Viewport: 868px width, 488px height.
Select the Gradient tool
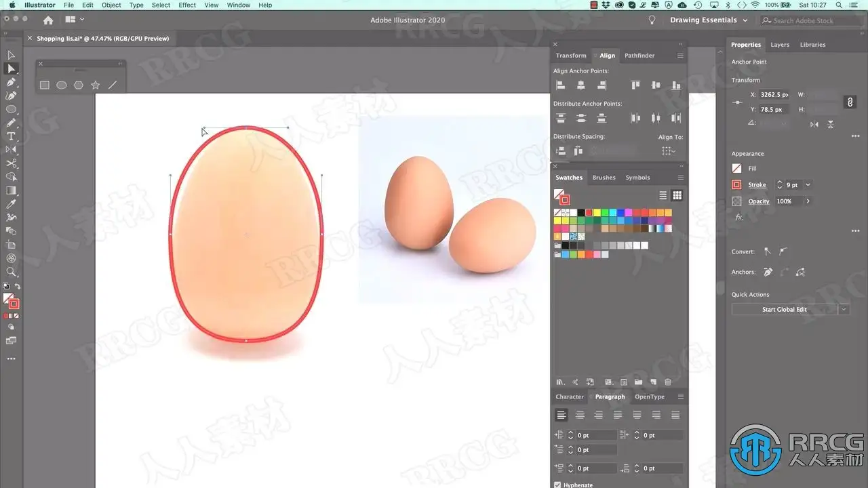coord(12,190)
